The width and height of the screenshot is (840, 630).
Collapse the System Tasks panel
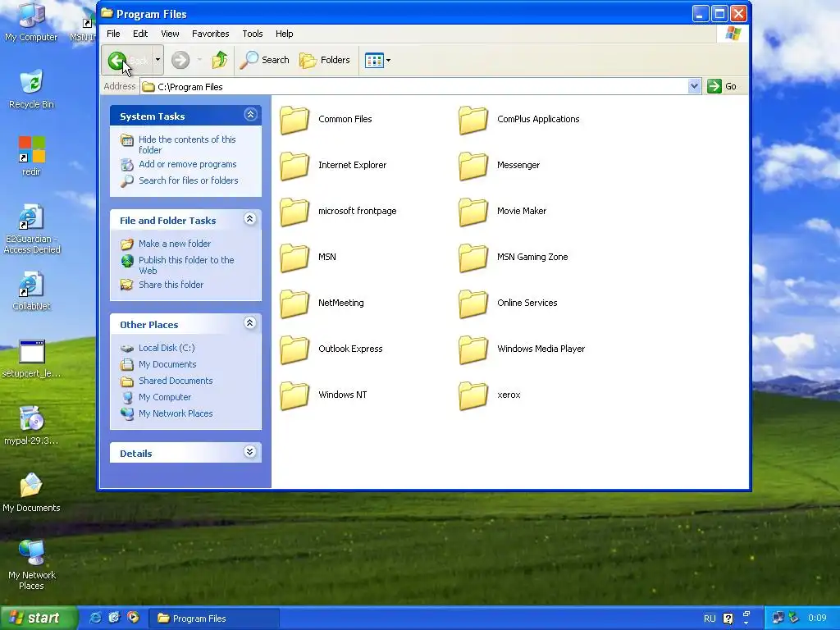coord(250,115)
